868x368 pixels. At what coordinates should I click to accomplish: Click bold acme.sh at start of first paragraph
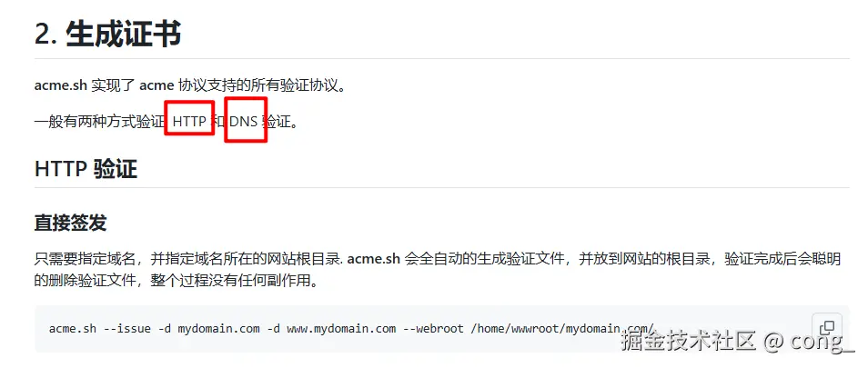(60, 85)
